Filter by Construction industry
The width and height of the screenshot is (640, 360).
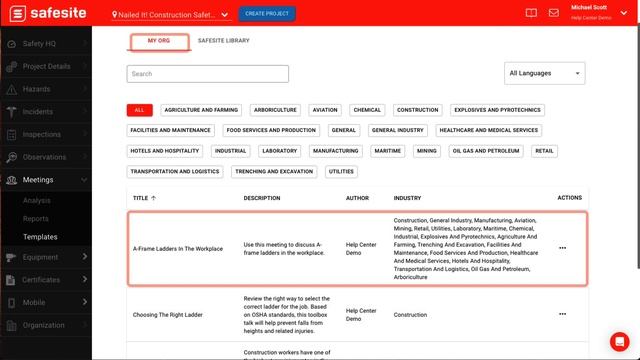pyautogui.click(x=418, y=110)
